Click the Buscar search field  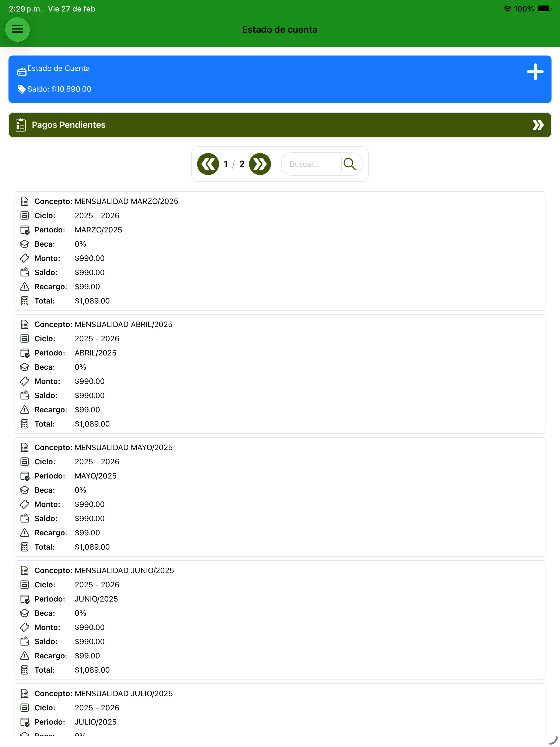pyautogui.click(x=313, y=164)
